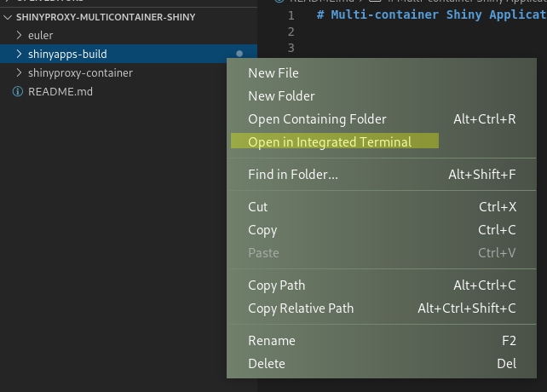
Task: Expand the shinyproxy-container folder chevron
Action: [x=20, y=73]
